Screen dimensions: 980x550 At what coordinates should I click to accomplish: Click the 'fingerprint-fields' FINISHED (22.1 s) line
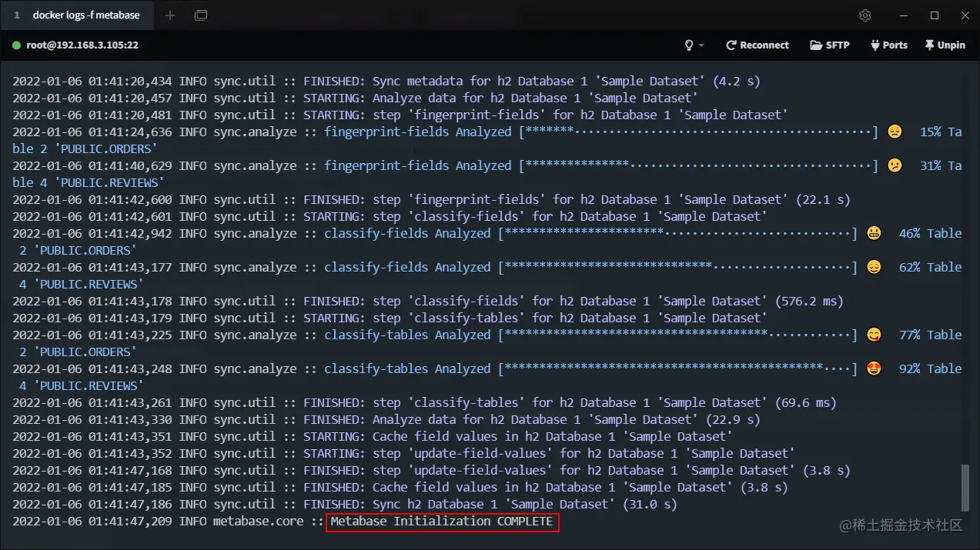(x=431, y=199)
